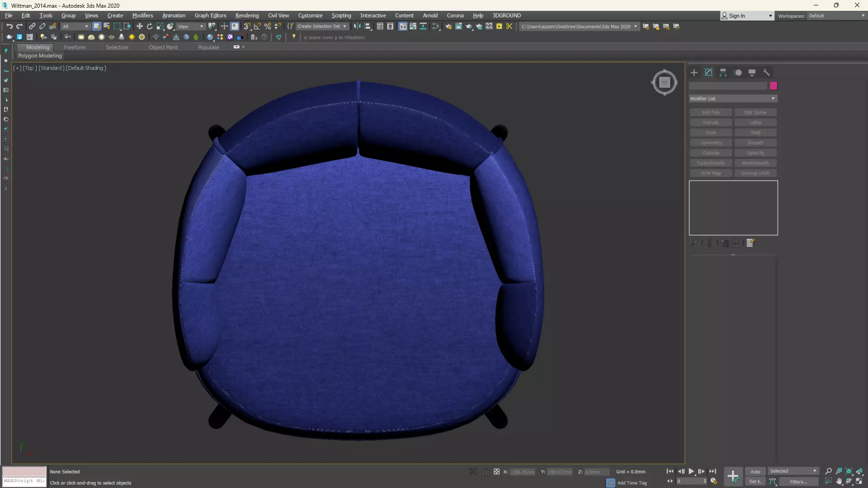This screenshot has width=868, height=488.
Task: Toggle the Scene Explorer icon
Action: (x=380, y=26)
